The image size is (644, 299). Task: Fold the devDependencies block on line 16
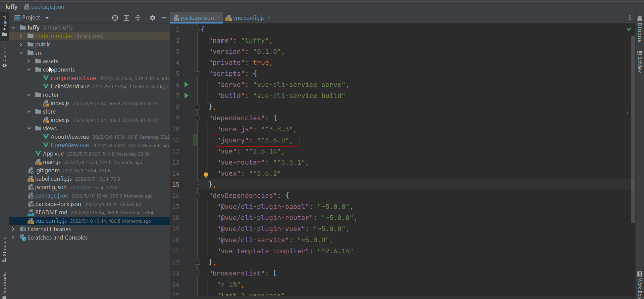pyautogui.click(x=197, y=196)
